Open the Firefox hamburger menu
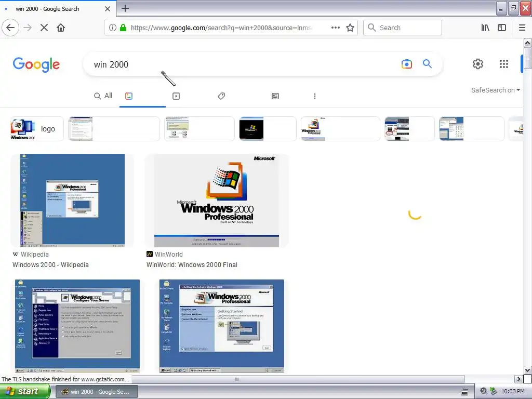 [x=522, y=28]
